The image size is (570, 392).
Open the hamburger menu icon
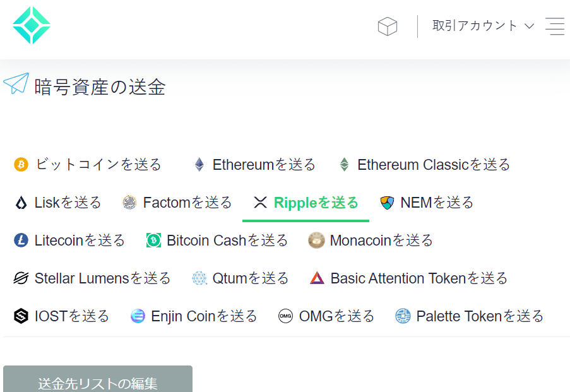(x=555, y=26)
